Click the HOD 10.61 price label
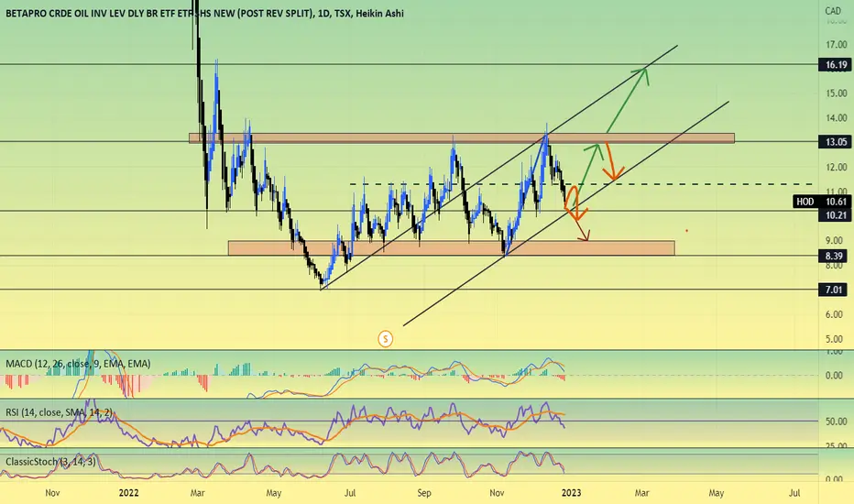The width and height of the screenshot is (854, 504). 823,202
